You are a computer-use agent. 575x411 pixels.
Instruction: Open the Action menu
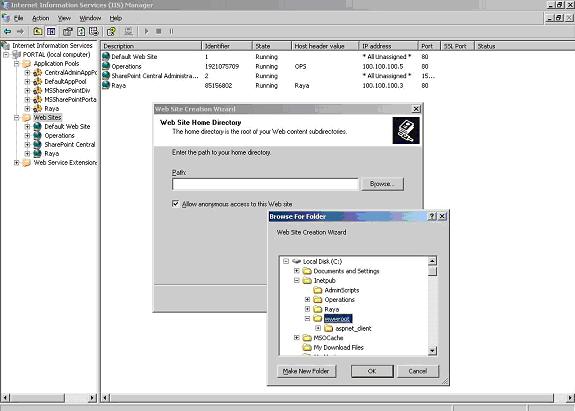click(40, 18)
